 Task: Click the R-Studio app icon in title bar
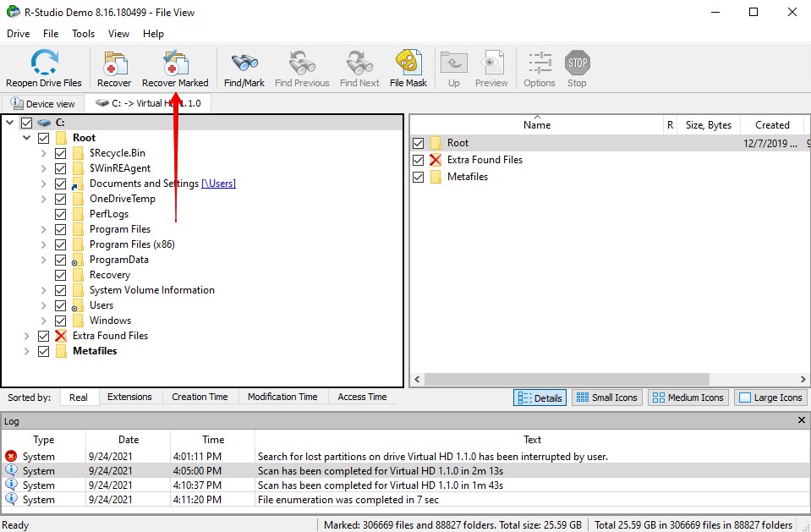pyautogui.click(x=13, y=11)
